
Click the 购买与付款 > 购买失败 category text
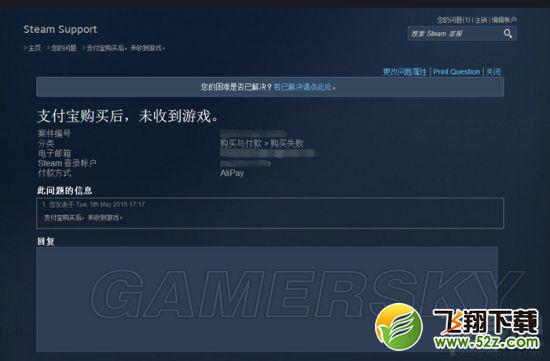click(262, 143)
